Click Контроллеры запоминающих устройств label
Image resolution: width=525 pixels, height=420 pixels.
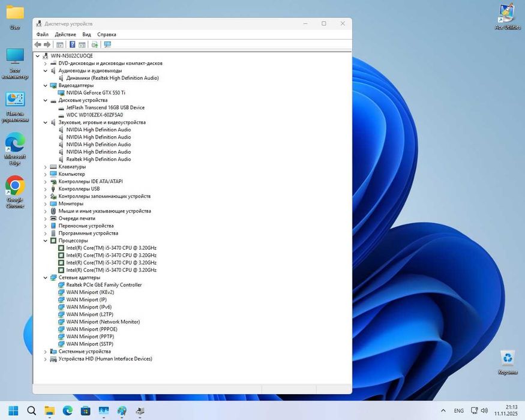[x=104, y=196]
